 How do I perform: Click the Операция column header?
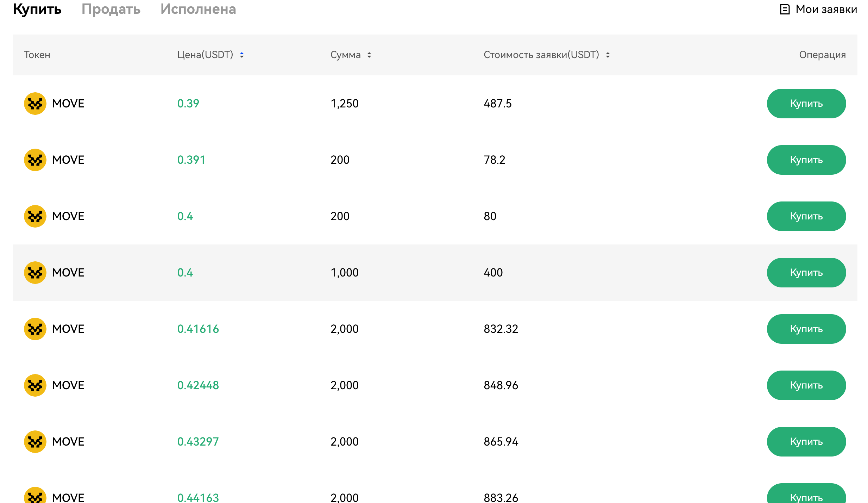(823, 55)
